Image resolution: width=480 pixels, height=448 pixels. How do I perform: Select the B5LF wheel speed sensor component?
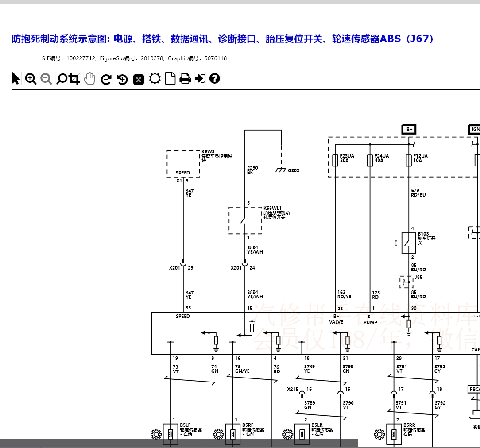click(x=170, y=433)
